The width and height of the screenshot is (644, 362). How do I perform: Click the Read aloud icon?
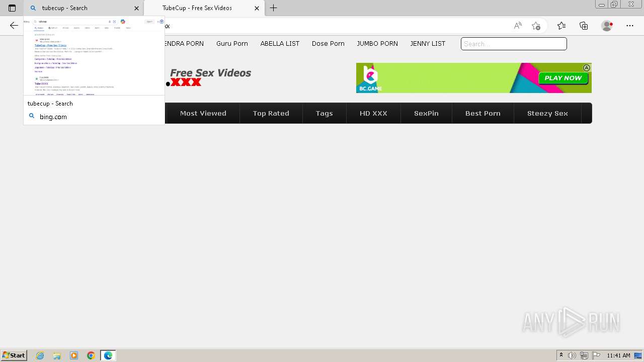point(518,26)
